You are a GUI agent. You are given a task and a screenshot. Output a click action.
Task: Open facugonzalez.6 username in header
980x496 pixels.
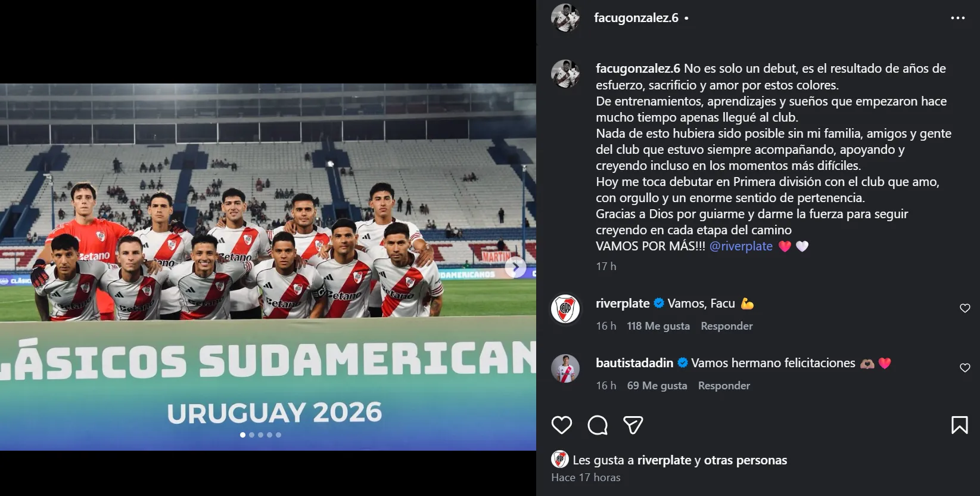636,18
